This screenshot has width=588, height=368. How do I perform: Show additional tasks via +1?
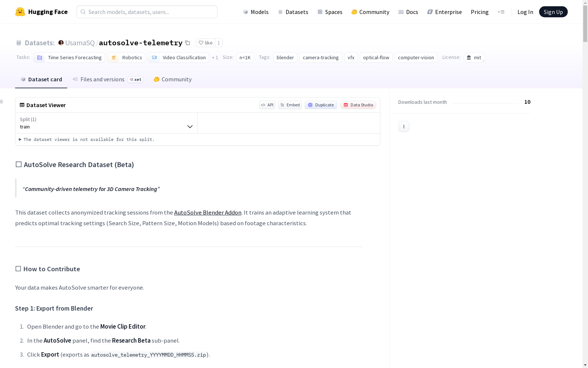point(215,57)
